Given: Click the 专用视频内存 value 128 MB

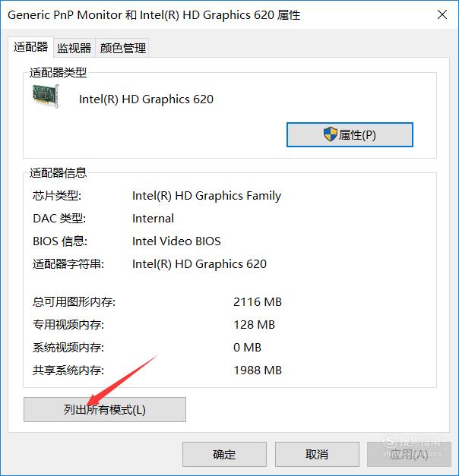Looking at the screenshot, I should 254,324.
